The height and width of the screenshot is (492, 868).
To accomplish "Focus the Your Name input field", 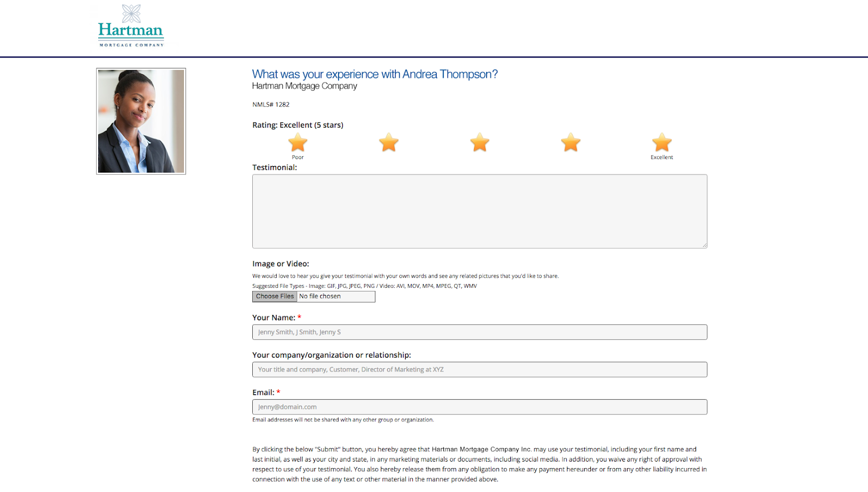I will (x=480, y=332).
